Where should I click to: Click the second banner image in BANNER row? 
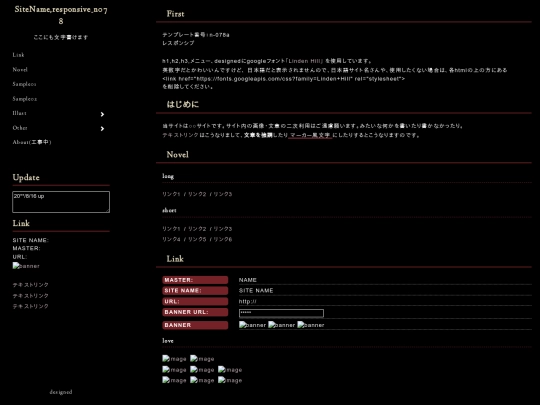pyautogui.click(x=282, y=325)
